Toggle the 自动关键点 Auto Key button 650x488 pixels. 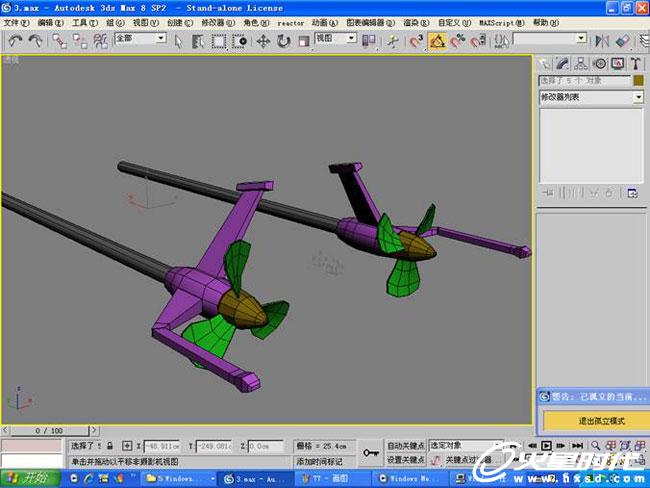405,445
